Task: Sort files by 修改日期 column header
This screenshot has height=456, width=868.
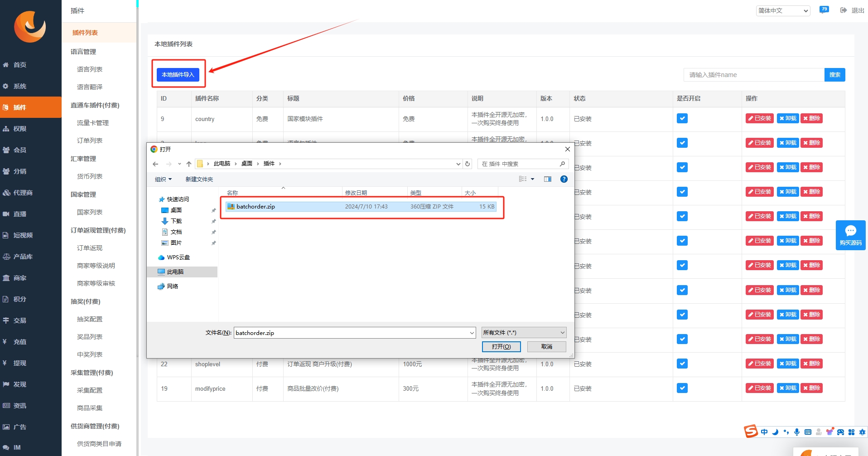Action: (x=374, y=193)
